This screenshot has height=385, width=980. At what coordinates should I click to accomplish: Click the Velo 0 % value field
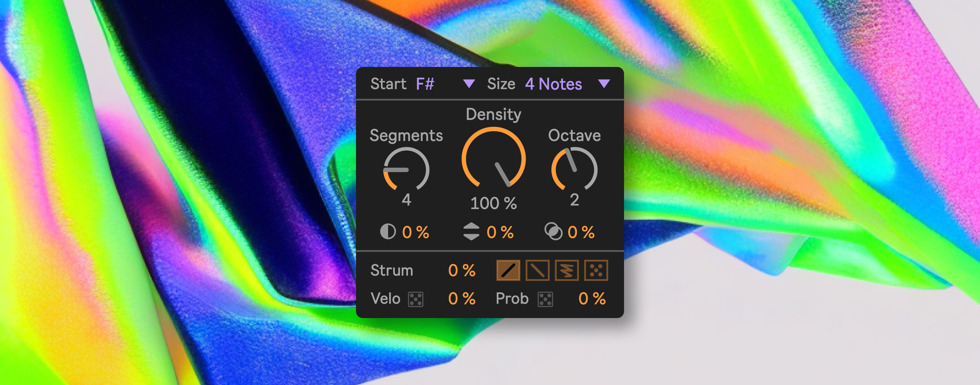pyautogui.click(x=462, y=299)
